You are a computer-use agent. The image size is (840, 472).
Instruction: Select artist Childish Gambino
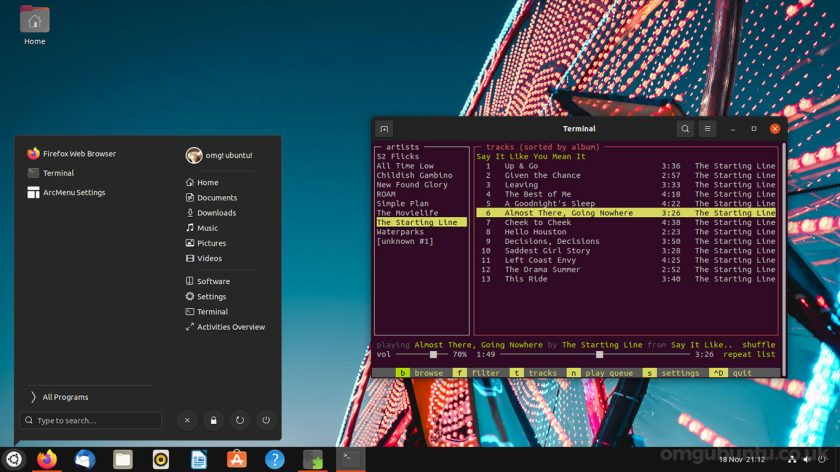coord(414,175)
